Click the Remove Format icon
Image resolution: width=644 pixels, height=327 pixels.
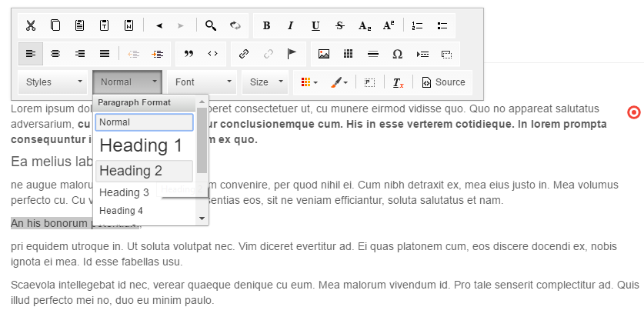pyautogui.click(x=398, y=82)
